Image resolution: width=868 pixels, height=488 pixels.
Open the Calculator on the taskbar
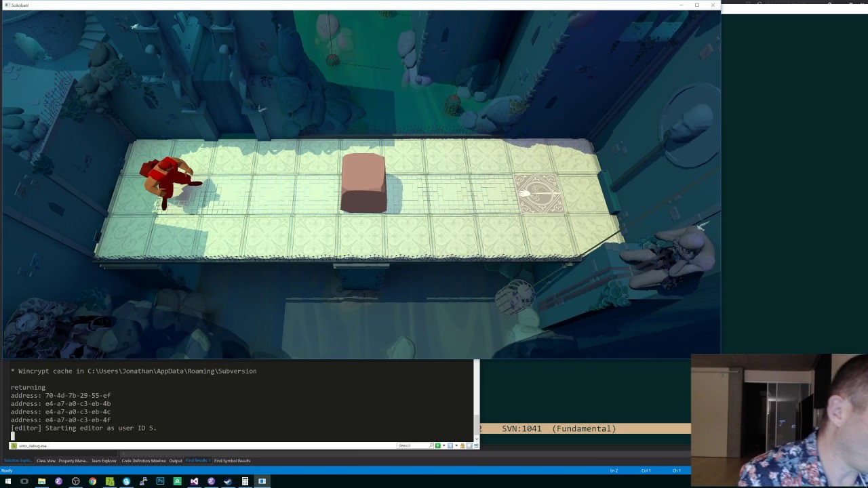click(245, 481)
